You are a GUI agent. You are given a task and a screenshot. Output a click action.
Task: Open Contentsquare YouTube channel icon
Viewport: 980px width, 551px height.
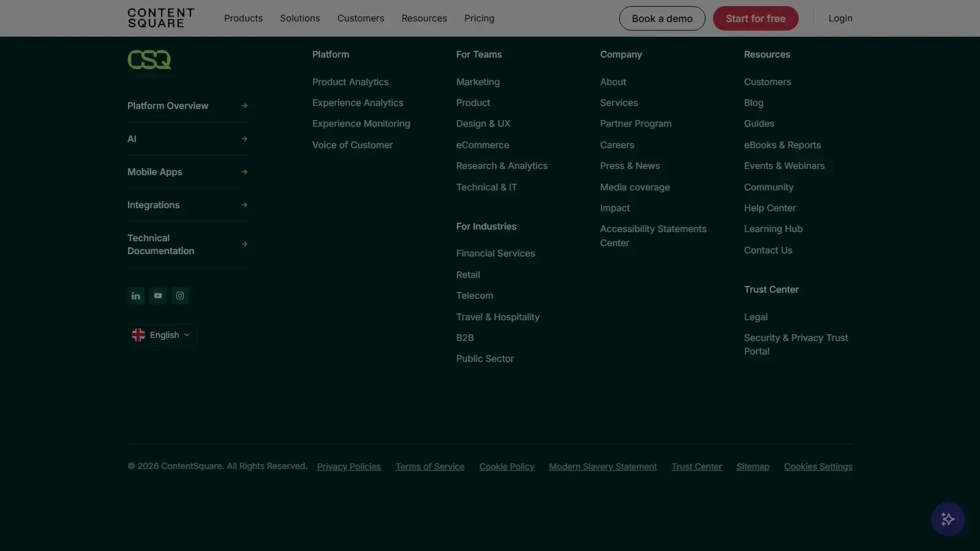[x=158, y=296]
